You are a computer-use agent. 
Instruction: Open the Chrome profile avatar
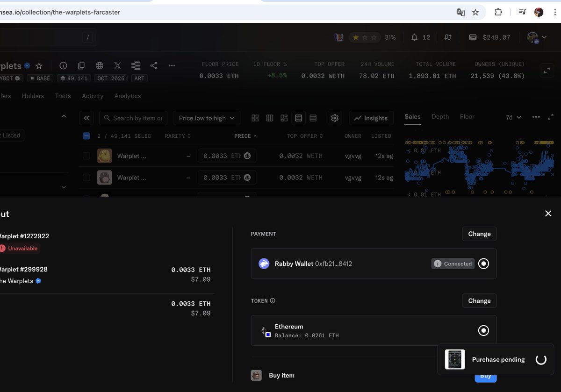click(539, 12)
